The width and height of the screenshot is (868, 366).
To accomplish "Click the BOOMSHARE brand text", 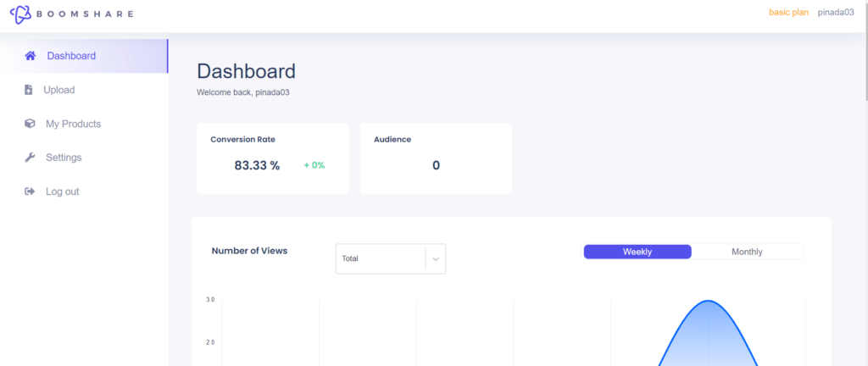I will [x=84, y=14].
